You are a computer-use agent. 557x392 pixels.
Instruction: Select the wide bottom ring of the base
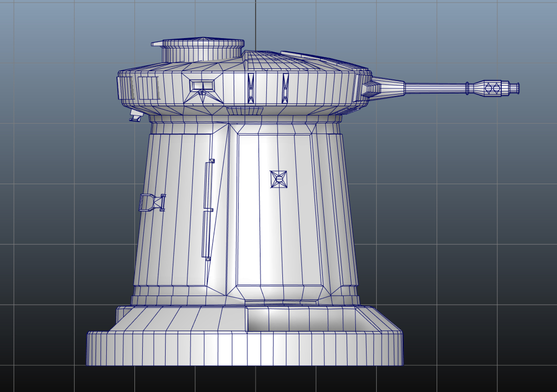click(245, 348)
